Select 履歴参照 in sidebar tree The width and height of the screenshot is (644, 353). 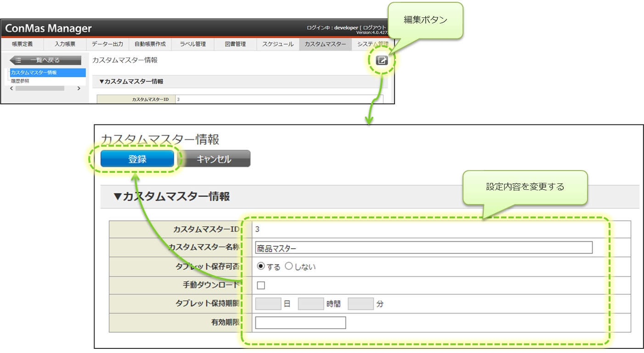20,81
